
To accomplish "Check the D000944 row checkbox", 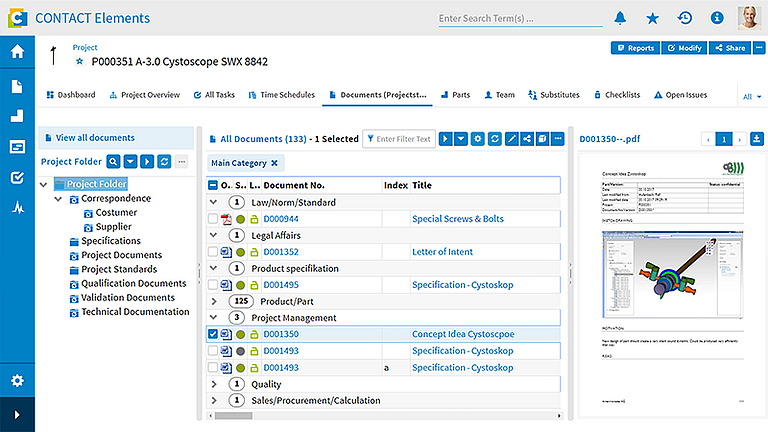I will point(213,219).
